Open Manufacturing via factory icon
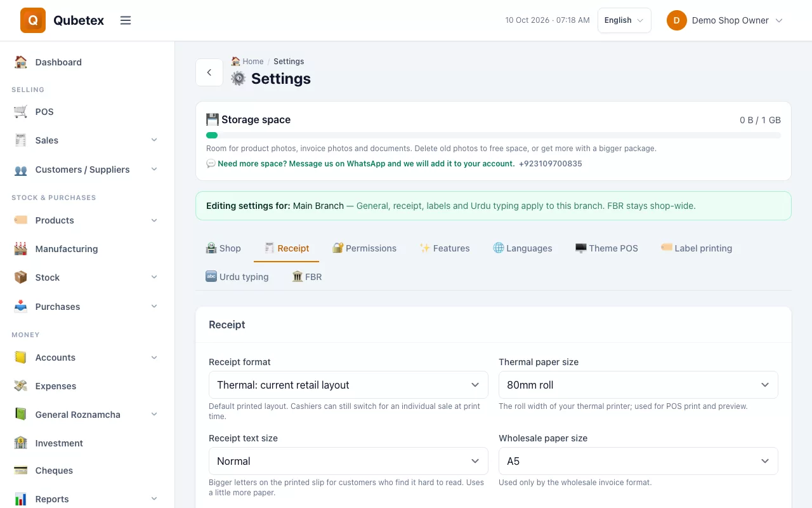The width and height of the screenshot is (812, 508). [21, 249]
